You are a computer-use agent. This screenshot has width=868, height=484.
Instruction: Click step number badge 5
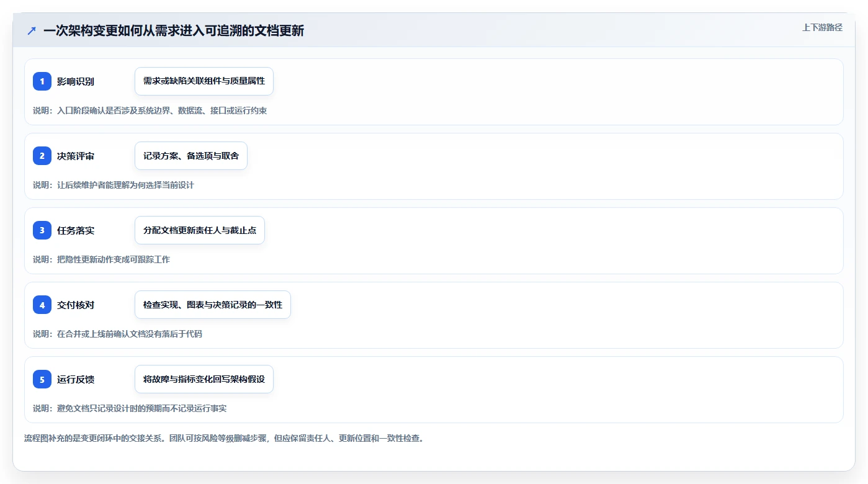(42, 379)
